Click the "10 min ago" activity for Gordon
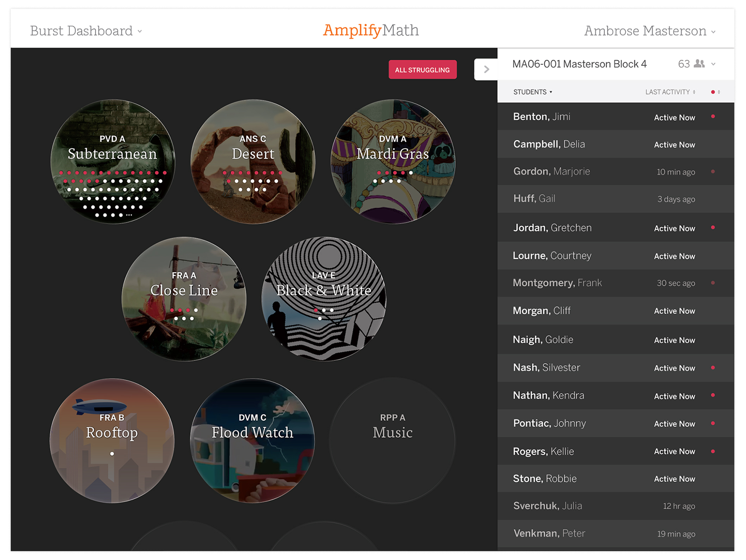Viewport: 746px width, 560px height. point(676,172)
